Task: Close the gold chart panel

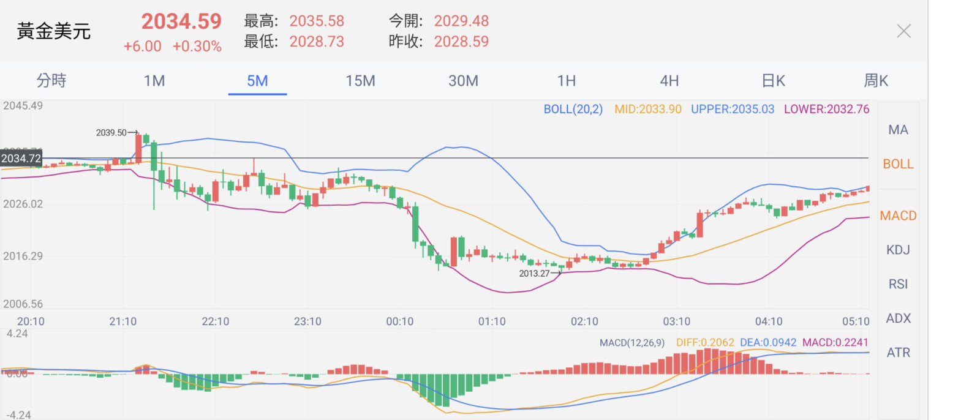Action: 903,31
